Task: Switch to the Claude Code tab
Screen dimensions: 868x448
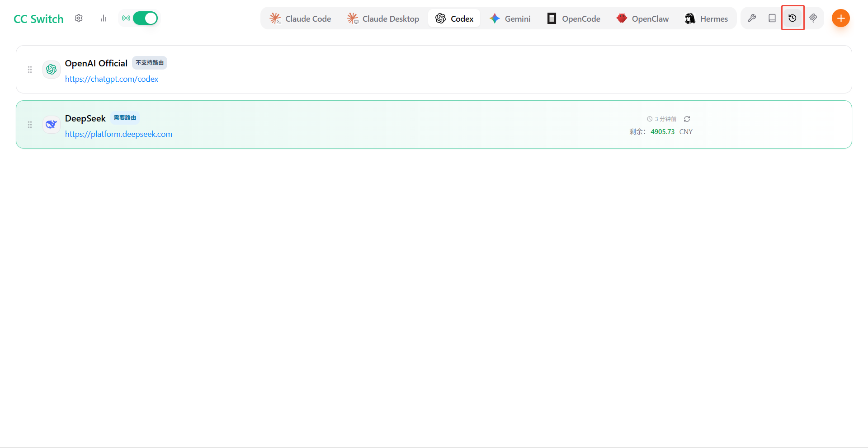Action: [300, 19]
